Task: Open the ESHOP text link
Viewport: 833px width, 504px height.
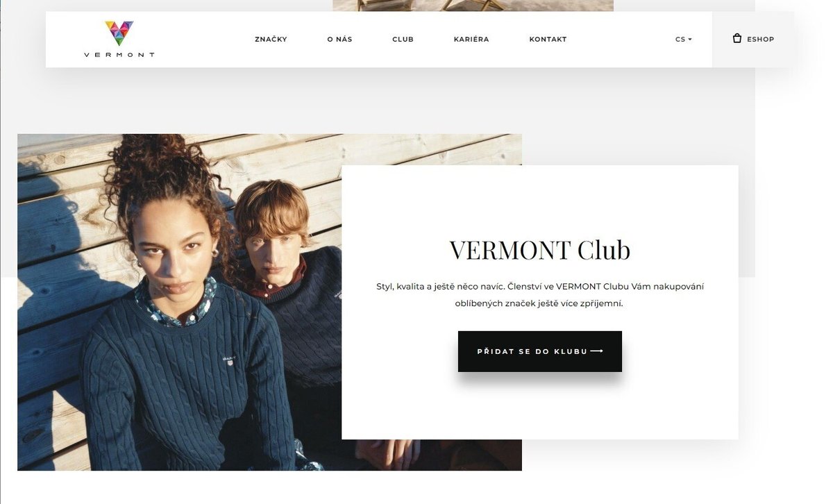Action: coord(760,40)
